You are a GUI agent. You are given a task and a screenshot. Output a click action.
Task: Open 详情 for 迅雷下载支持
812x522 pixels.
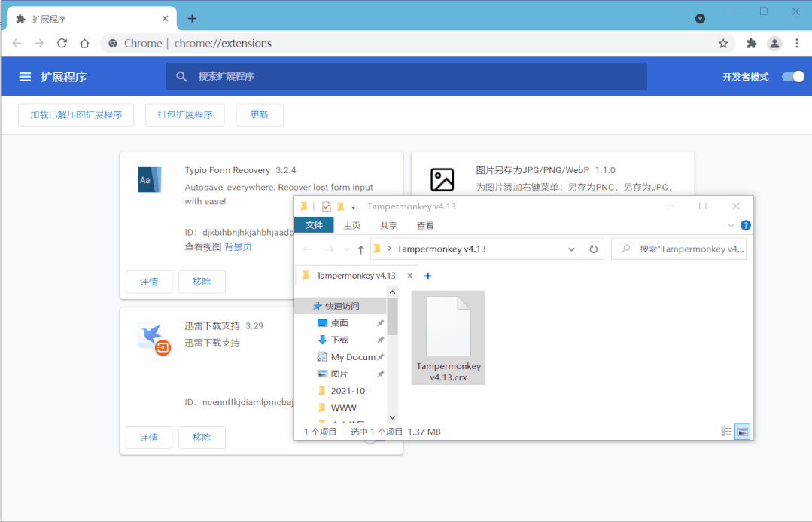point(149,438)
